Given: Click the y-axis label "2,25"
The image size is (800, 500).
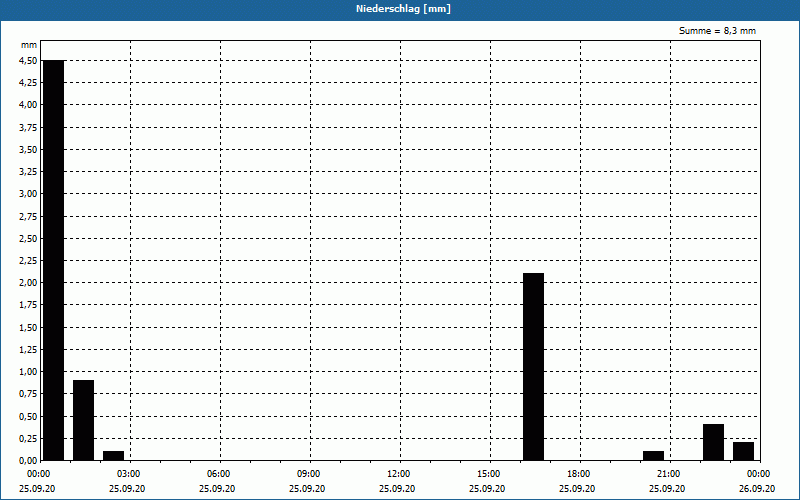Looking at the screenshot, I should coord(28,261).
